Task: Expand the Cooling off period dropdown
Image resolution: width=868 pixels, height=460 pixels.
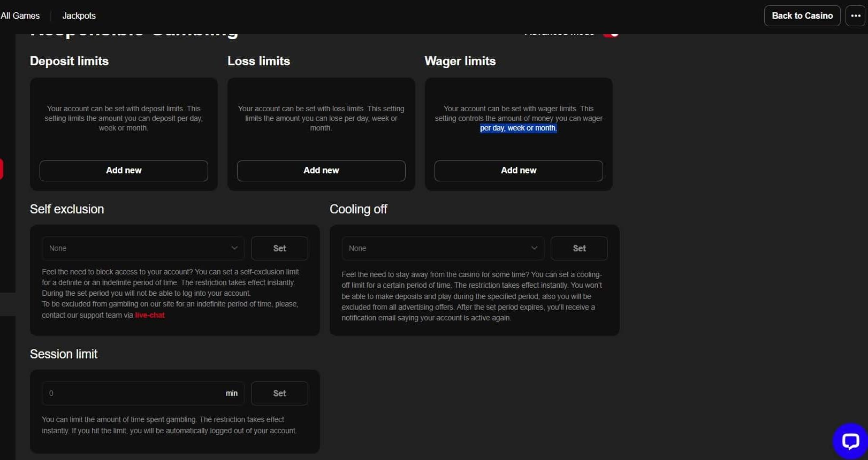Action: click(443, 248)
